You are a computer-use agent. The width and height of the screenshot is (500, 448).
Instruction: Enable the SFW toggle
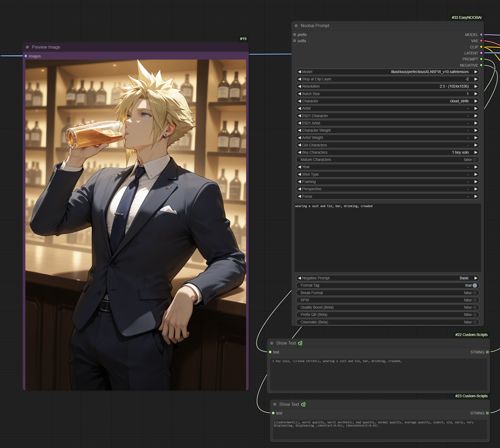click(475, 300)
